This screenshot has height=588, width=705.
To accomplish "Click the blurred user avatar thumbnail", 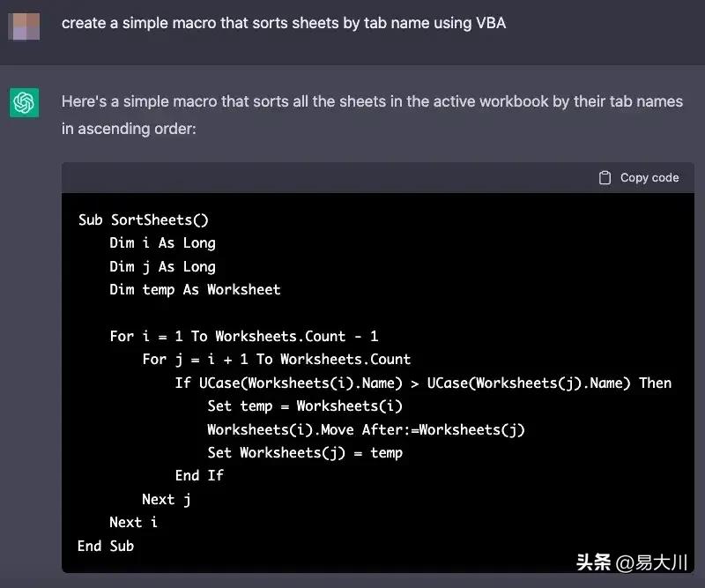I will coord(25,25).
